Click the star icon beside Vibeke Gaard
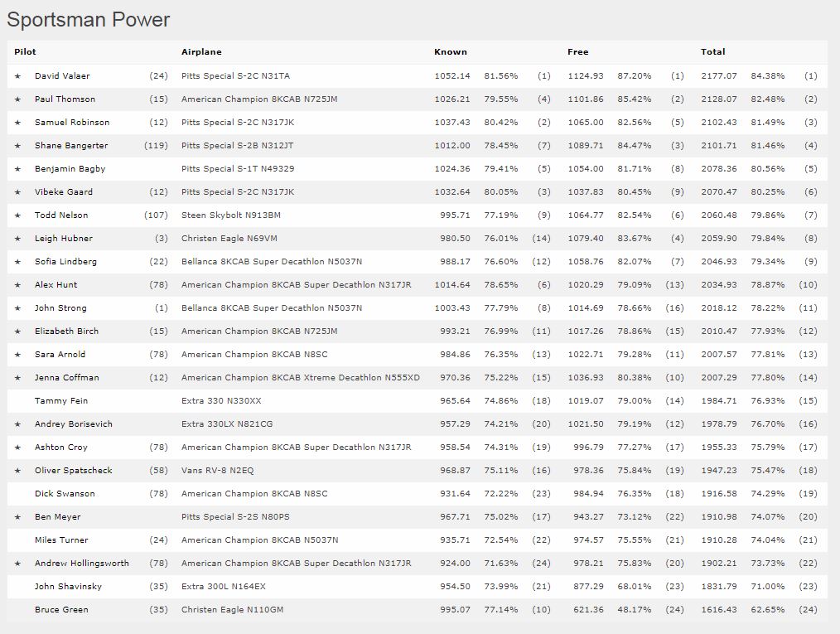The image size is (840, 634). point(17,192)
